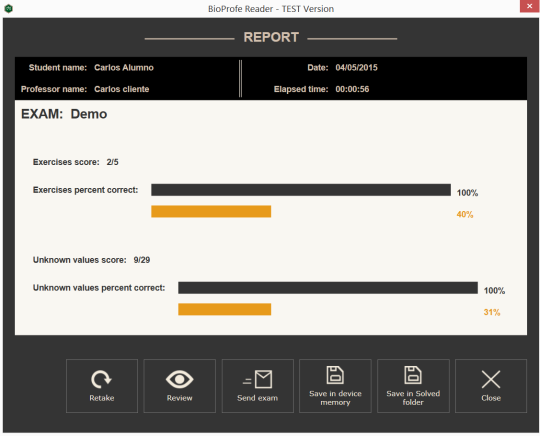
Task: Click 'EXAM: Demo' heading
Action: 64,114
